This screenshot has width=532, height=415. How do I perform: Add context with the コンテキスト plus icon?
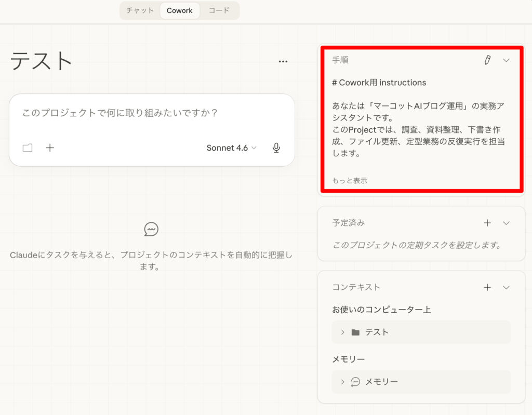click(x=487, y=287)
